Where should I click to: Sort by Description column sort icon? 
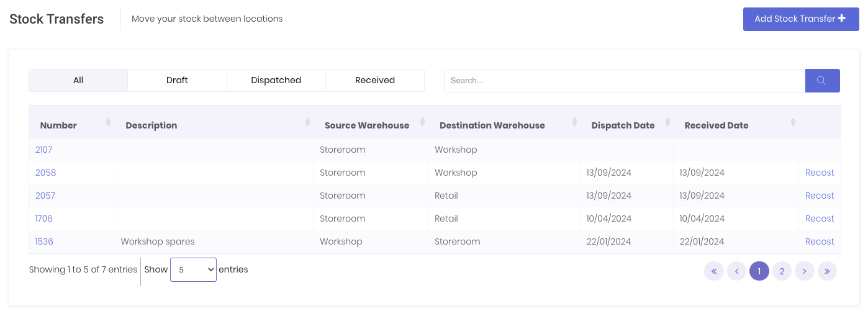(307, 122)
